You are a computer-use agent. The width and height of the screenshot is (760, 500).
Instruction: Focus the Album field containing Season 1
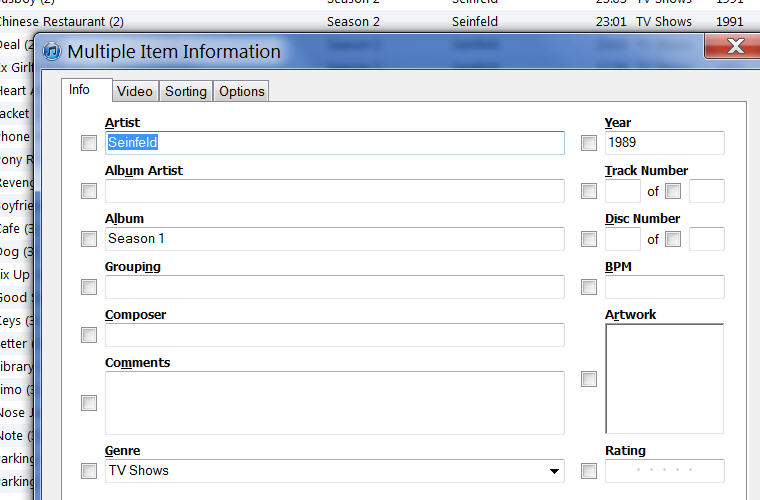point(335,239)
